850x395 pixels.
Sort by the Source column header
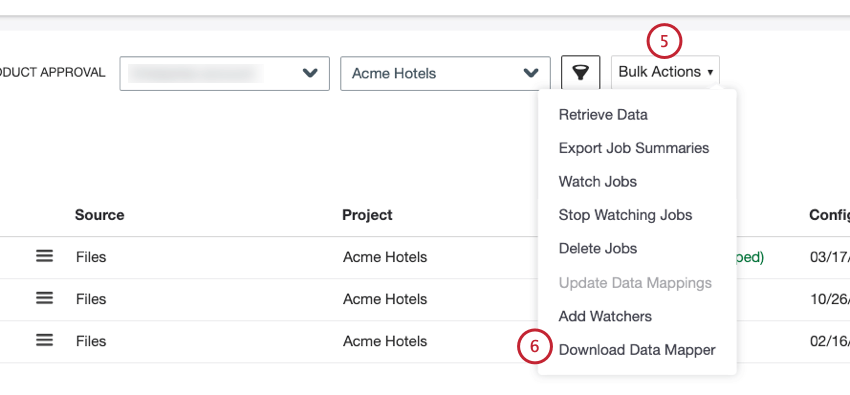point(99,215)
